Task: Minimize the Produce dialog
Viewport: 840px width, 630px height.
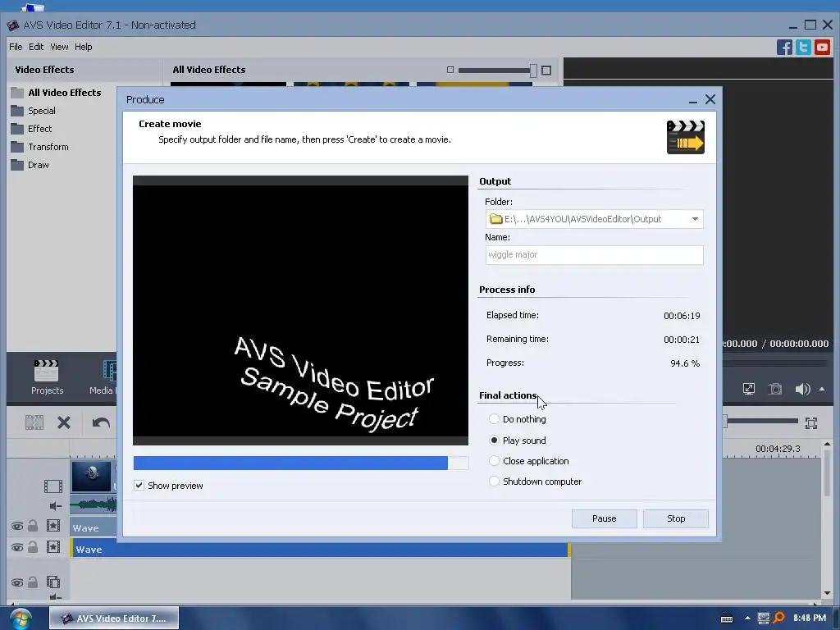Action: tap(692, 100)
